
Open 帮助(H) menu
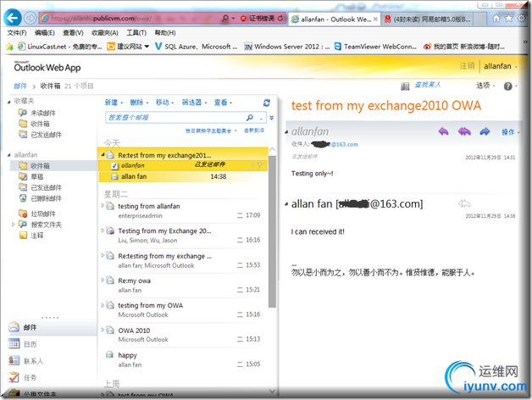coord(165,32)
